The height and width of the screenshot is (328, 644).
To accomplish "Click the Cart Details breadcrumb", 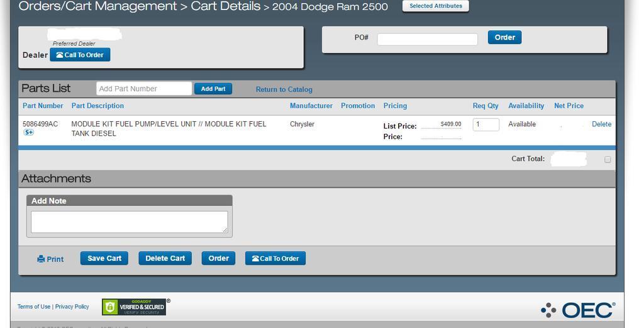I will [x=226, y=6].
